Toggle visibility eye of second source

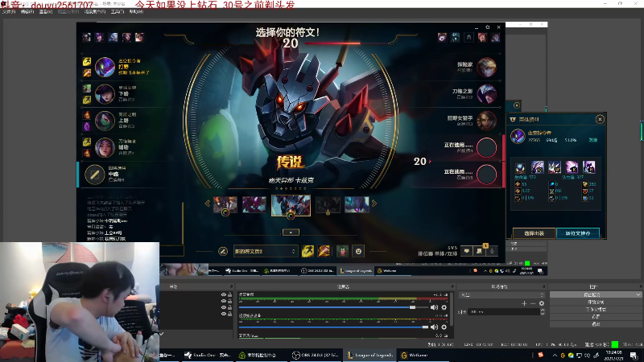tap(224, 301)
